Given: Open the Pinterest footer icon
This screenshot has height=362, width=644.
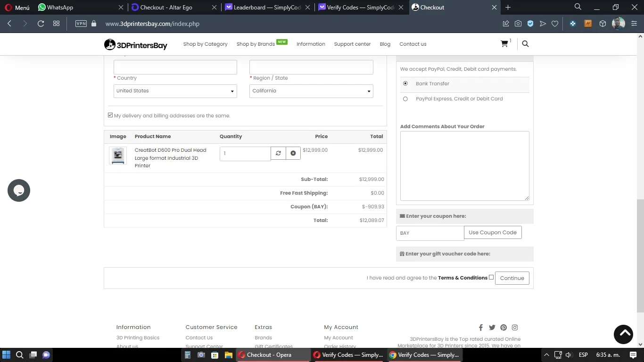Looking at the screenshot, I should point(504,328).
